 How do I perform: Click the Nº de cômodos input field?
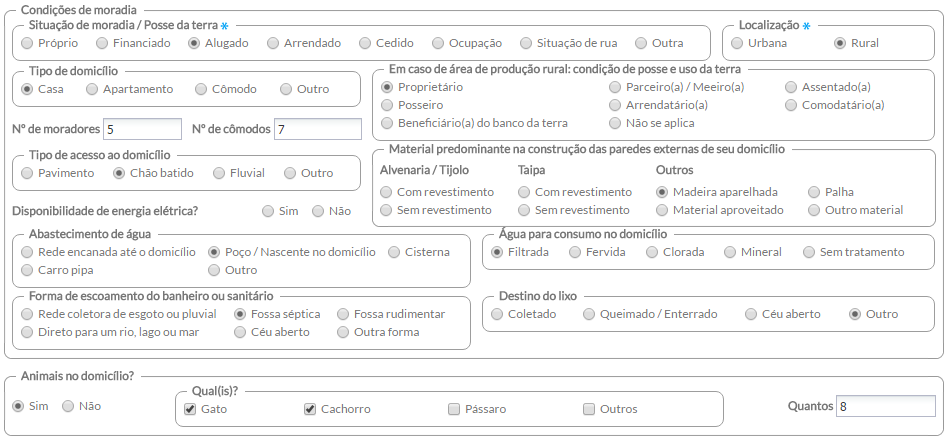tap(318, 130)
